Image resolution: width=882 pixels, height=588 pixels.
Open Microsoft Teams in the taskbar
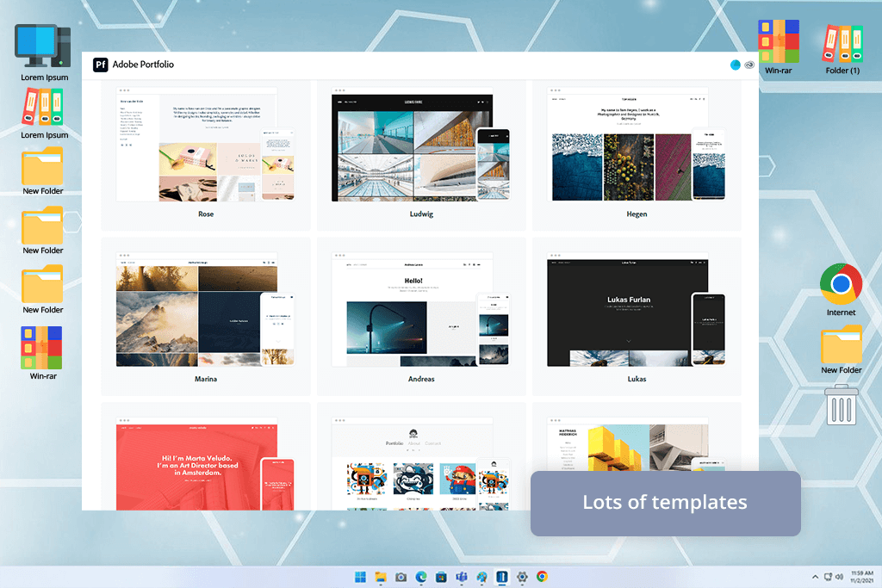(462, 577)
